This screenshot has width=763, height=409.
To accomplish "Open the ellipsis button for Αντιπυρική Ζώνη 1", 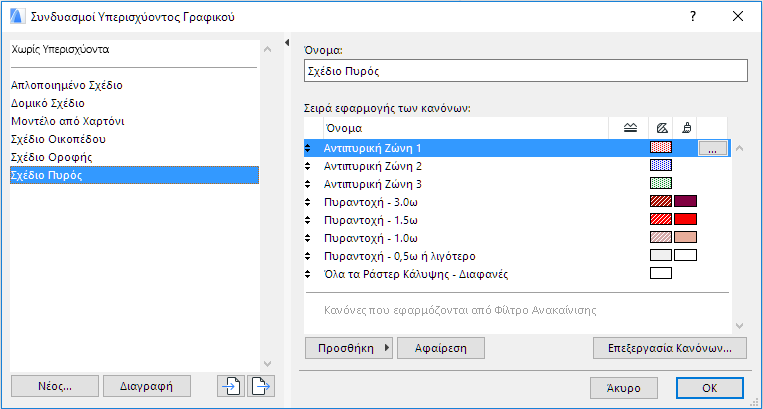I will tap(710, 148).
